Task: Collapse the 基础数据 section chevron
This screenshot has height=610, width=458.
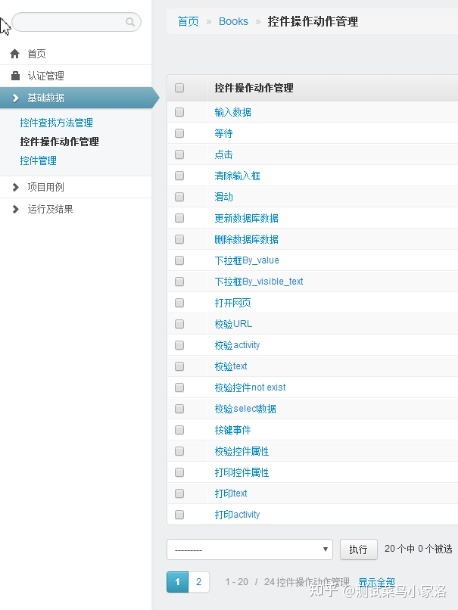Action: (15, 98)
